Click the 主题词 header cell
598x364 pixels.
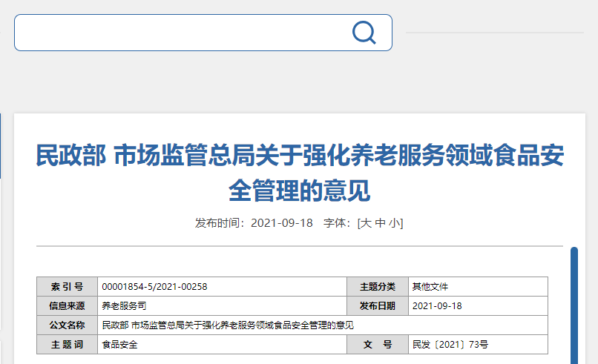(67, 345)
